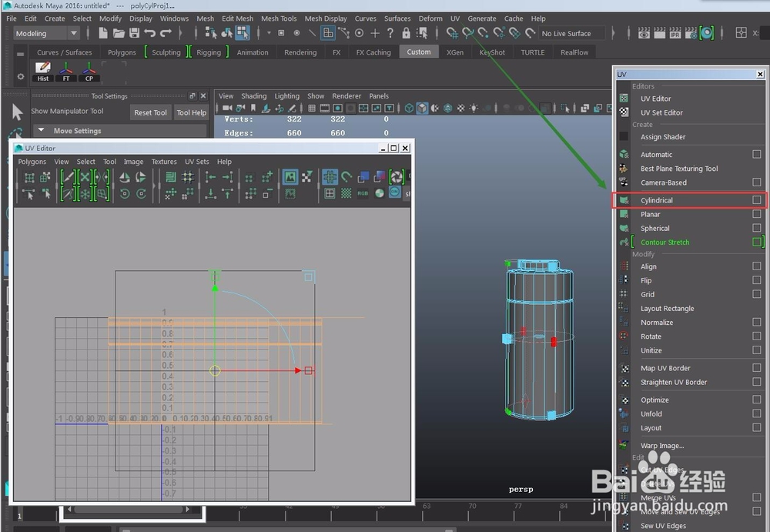Switch to the Polygons shelf tab
This screenshot has height=532, width=770.
pyautogui.click(x=122, y=52)
